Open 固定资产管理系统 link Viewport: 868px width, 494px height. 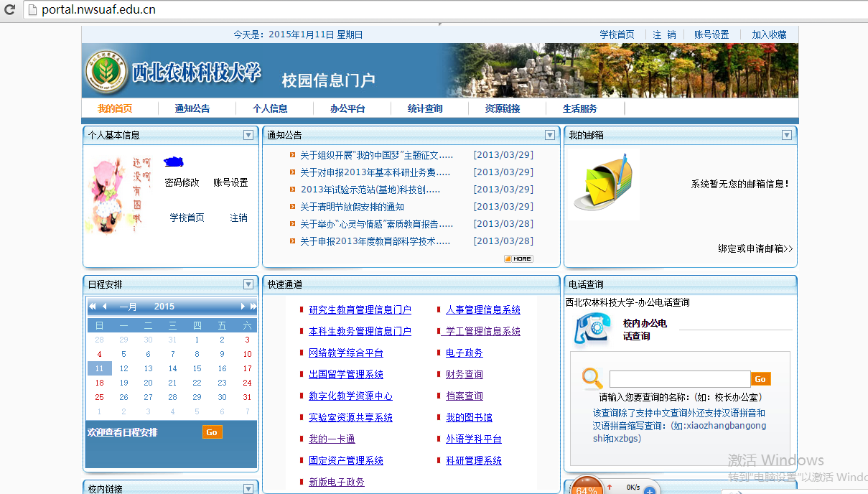(x=346, y=461)
